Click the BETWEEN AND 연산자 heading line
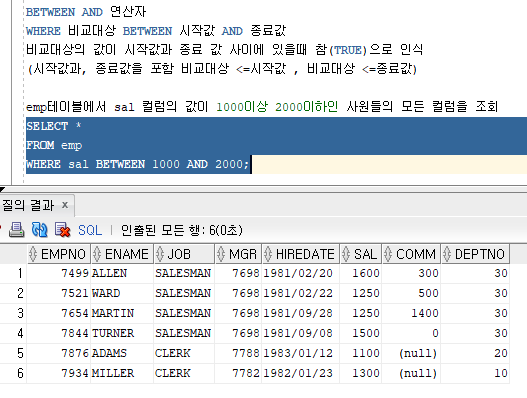 pyautogui.click(x=86, y=12)
